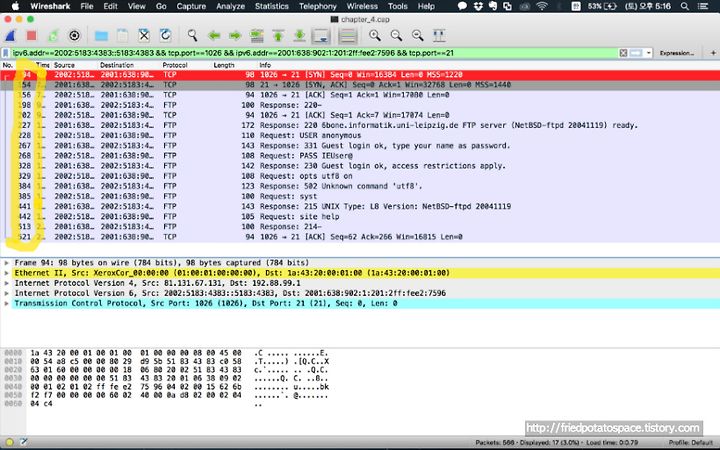Select 'Response: 230 Guest login ok' packet
The image size is (720, 450).
click(360, 166)
